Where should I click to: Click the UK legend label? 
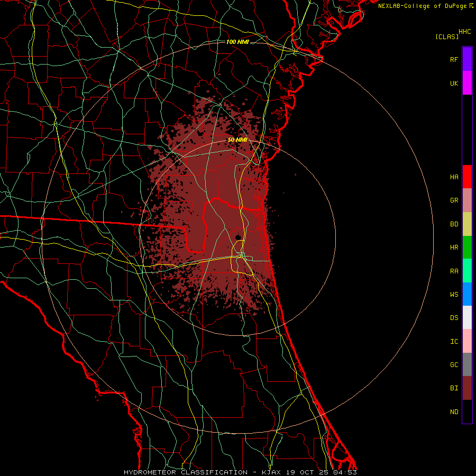pos(454,83)
